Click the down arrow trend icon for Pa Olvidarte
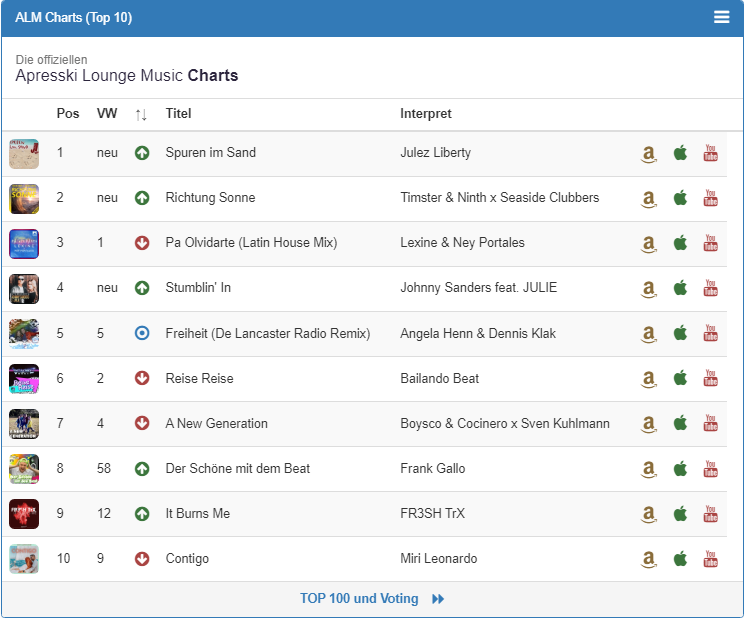Viewport: 747px width, 618px height. coord(142,243)
